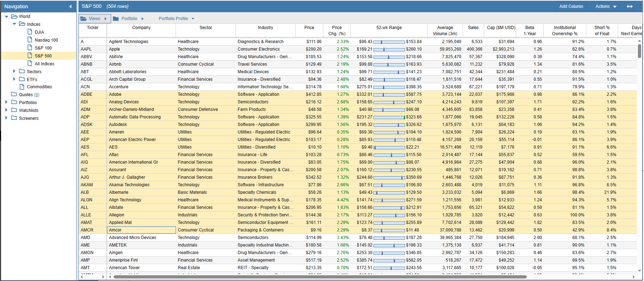This screenshot has width=644, height=281.
Task: Click the Screeners folder icon
Action: [14, 118]
